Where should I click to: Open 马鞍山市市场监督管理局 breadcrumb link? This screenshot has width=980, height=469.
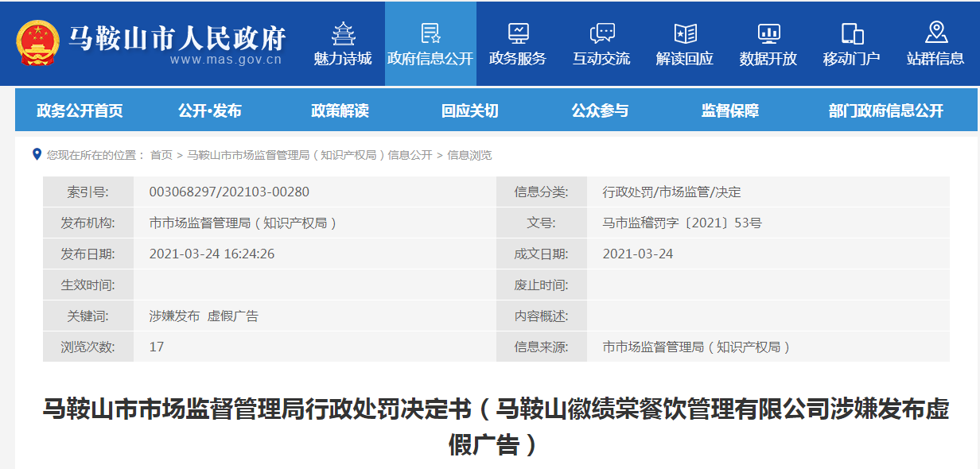[309, 155]
